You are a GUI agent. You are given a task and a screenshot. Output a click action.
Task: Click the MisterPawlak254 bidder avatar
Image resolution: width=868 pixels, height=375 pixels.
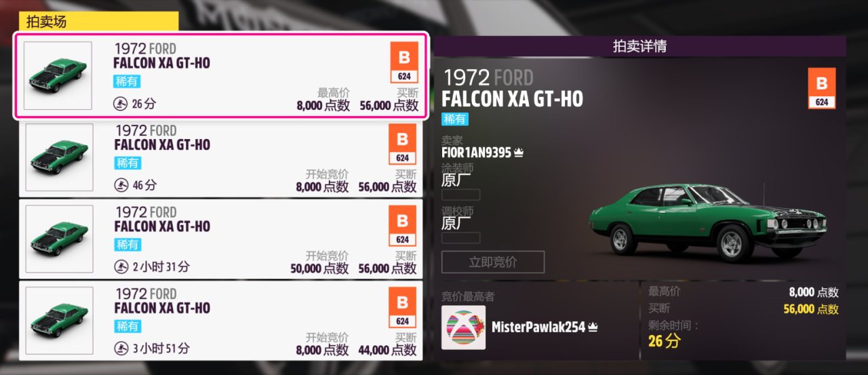(x=463, y=328)
